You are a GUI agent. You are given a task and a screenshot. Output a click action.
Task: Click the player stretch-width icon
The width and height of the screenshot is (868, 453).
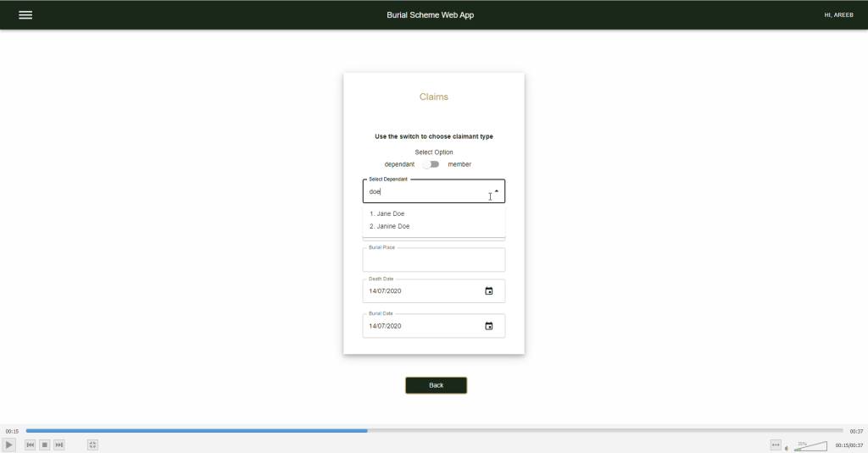point(775,445)
